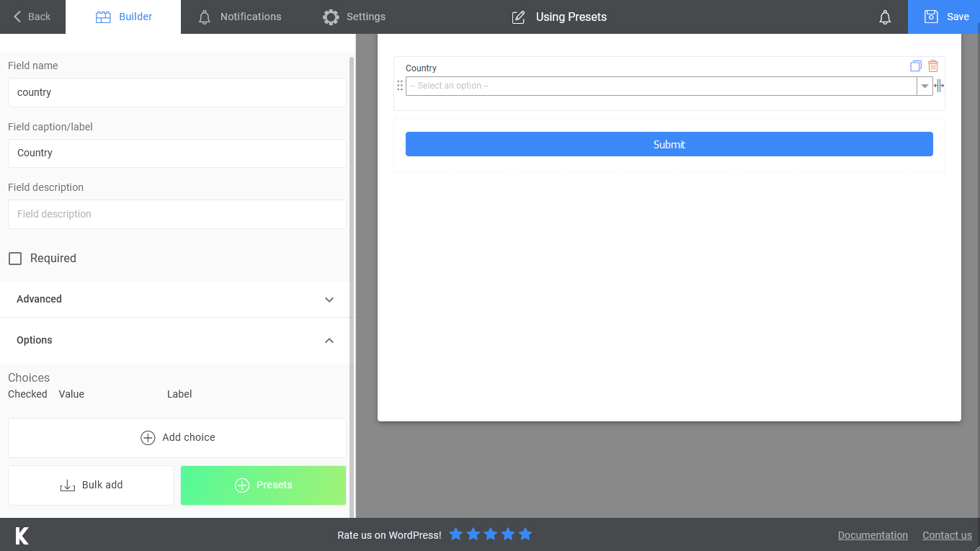Click the first rating star
The image size is (980, 551).
point(455,534)
